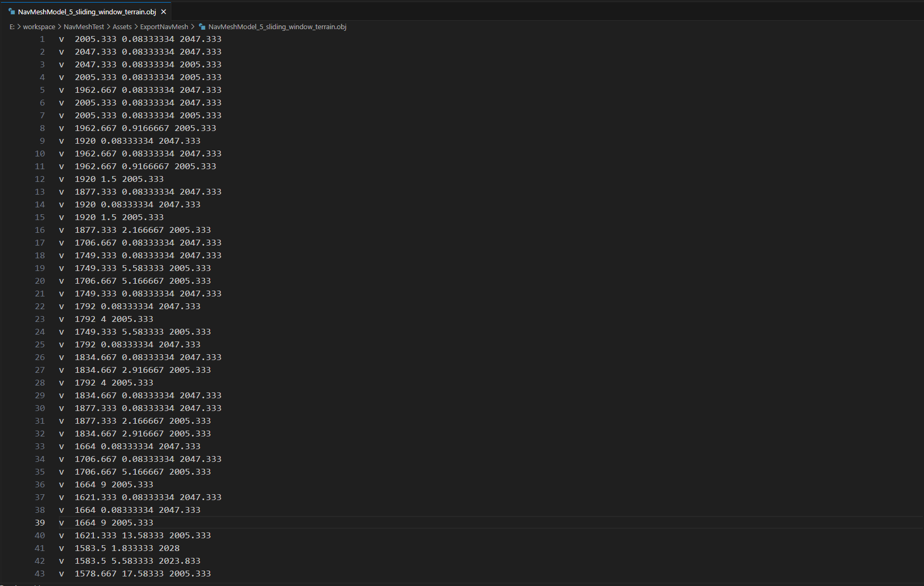This screenshot has height=586, width=924.
Task: Click the file icon on the editor tab
Action: [12, 12]
